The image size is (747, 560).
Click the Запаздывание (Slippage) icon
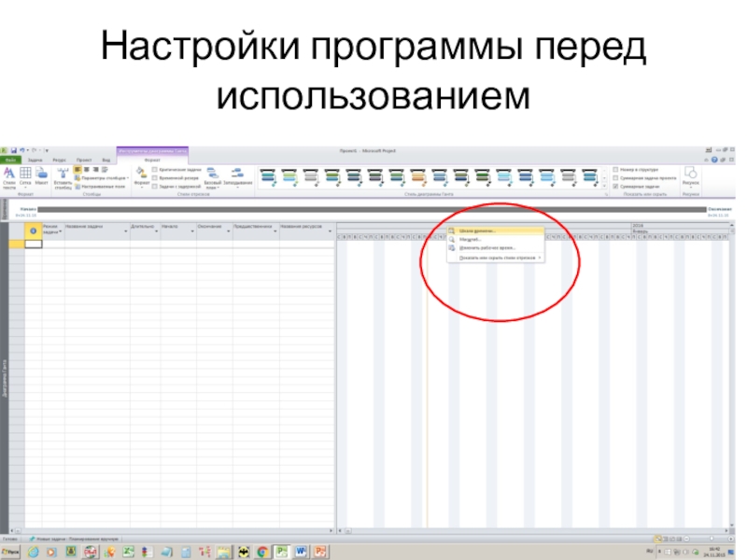237,177
